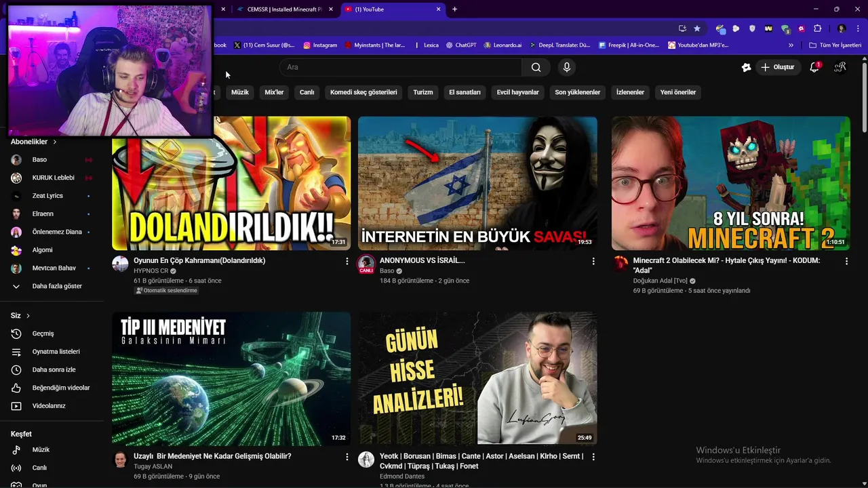Open Oynatma listeleri playlists
868x488 pixels.
52,352
